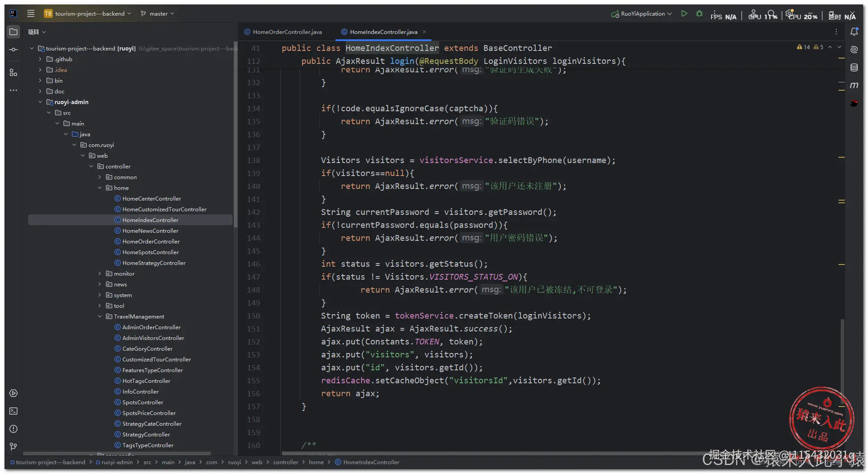Open the Project tool window icon
868x474 pixels.
pos(13,32)
